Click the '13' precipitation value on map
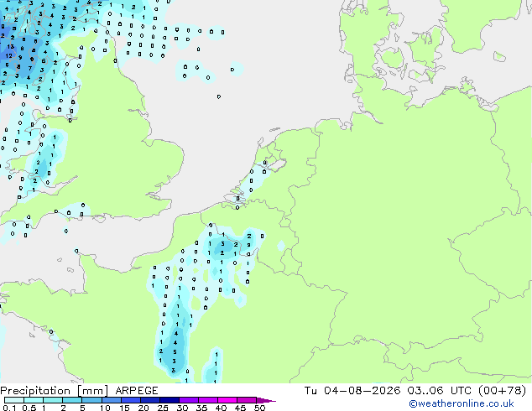Viewport: 532px width, 411px height. click(11, 47)
